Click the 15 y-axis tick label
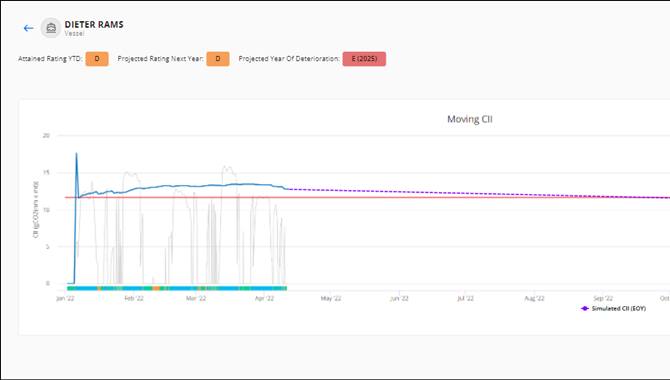The width and height of the screenshot is (670, 380). [x=46, y=173]
